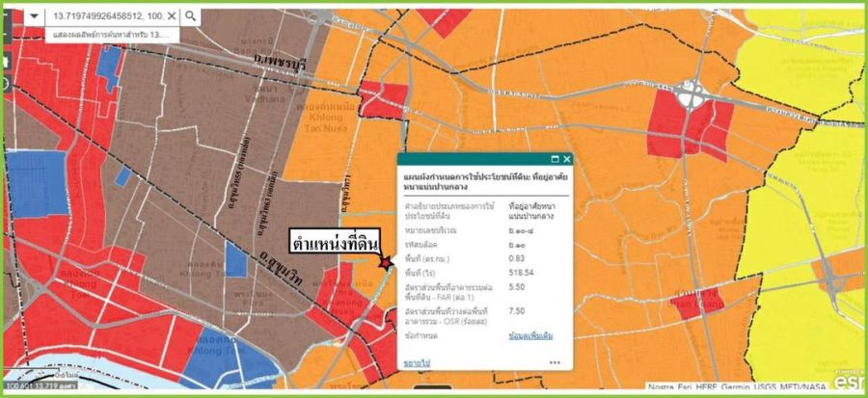Image resolution: width=868 pixels, height=398 pixels.
Task: Maximize the land use popup window
Action: point(555,159)
